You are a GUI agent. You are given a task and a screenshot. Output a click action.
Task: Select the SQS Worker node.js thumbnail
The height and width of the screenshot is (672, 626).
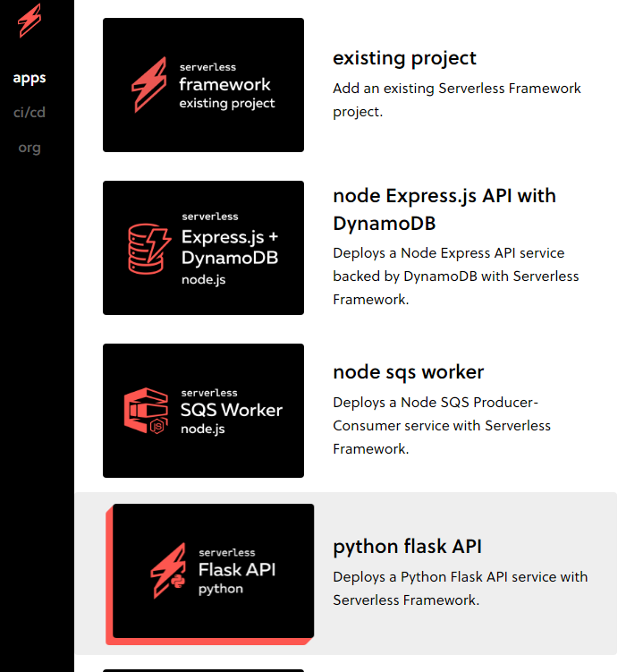click(203, 411)
